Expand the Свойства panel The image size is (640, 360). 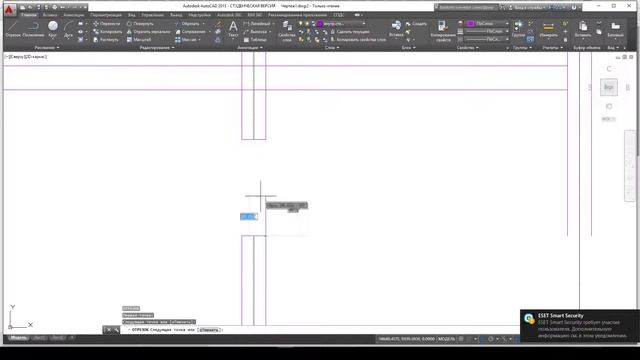tap(467, 48)
